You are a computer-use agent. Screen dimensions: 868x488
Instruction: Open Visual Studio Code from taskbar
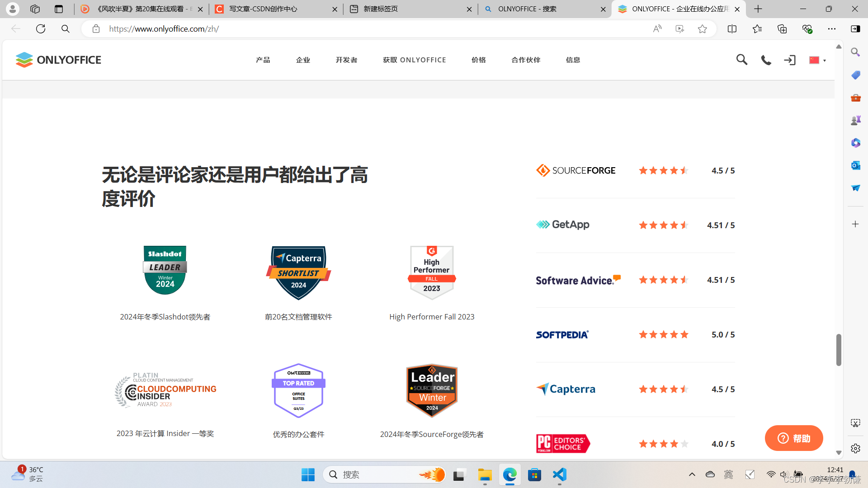click(559, 474)
